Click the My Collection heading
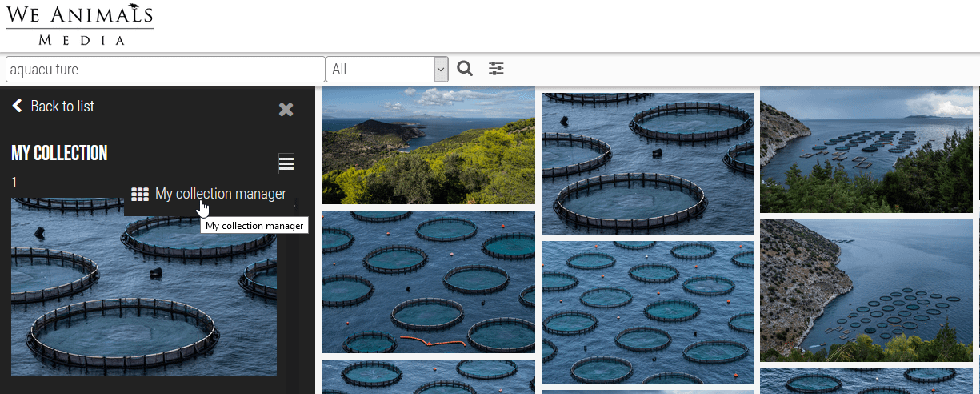Screen dimensions: 980x394 pyautogui.click(x=59, y=153)
